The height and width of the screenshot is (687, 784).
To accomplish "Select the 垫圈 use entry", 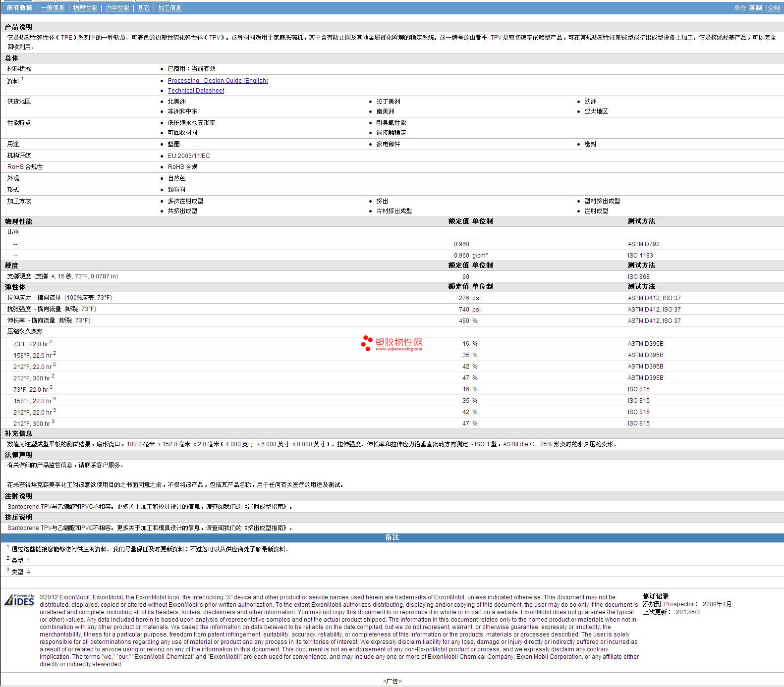I will pyautogui.click(x=173, y=144).
